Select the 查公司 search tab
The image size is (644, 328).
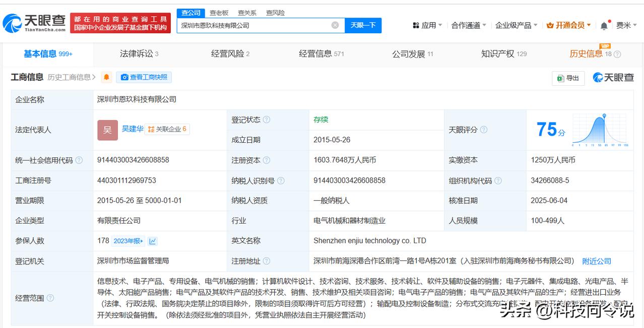(x=191, y=13)
